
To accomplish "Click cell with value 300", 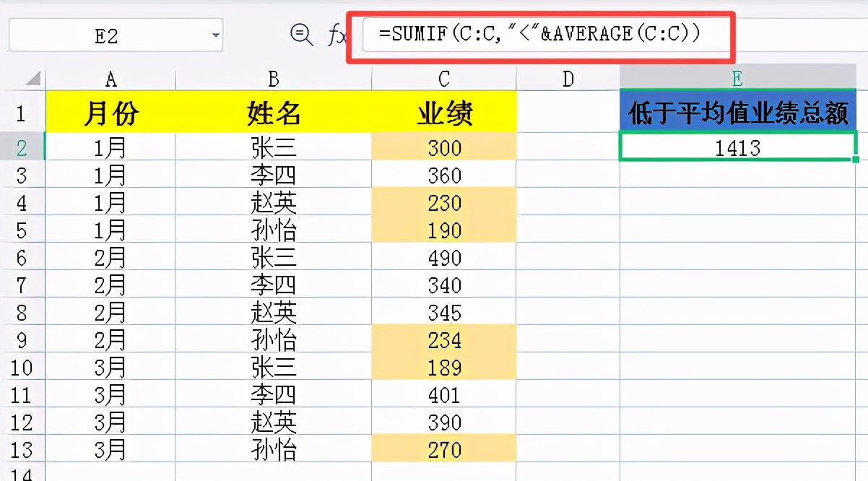I will click(444, 147).
